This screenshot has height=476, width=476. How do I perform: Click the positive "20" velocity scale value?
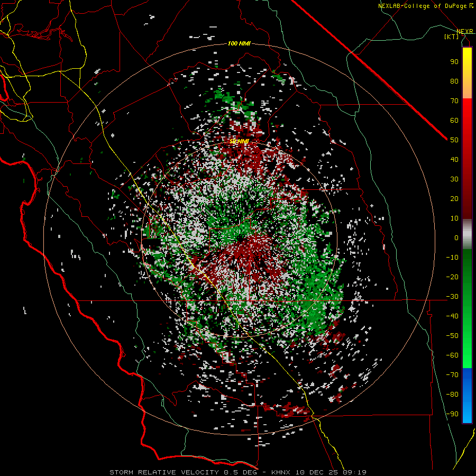coord(454,198)
